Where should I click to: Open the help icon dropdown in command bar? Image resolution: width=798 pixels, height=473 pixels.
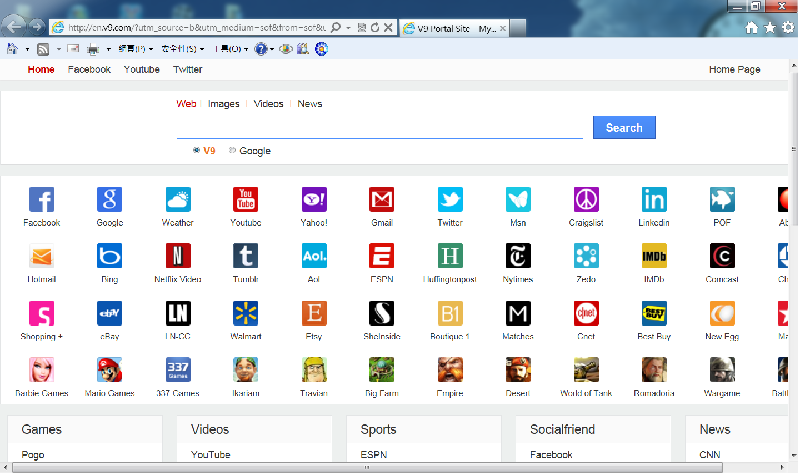coord(273,49)
